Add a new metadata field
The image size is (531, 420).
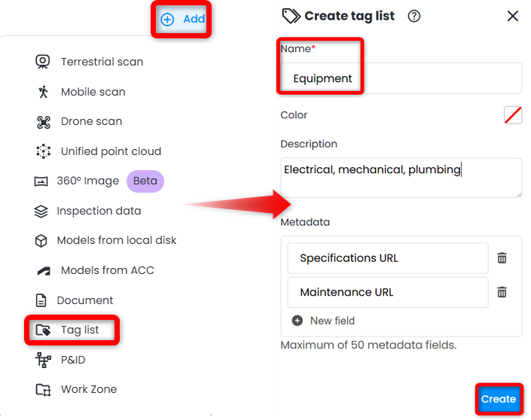tap(323, 321)
